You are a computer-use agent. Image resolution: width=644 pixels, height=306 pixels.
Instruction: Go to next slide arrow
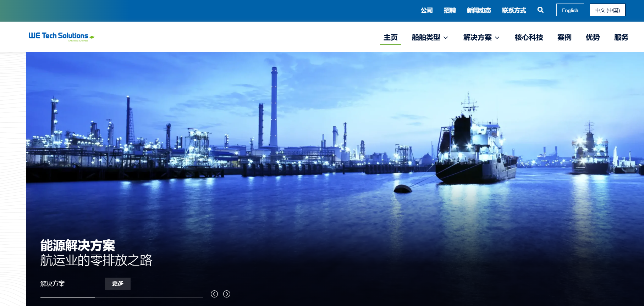[227, 294]
